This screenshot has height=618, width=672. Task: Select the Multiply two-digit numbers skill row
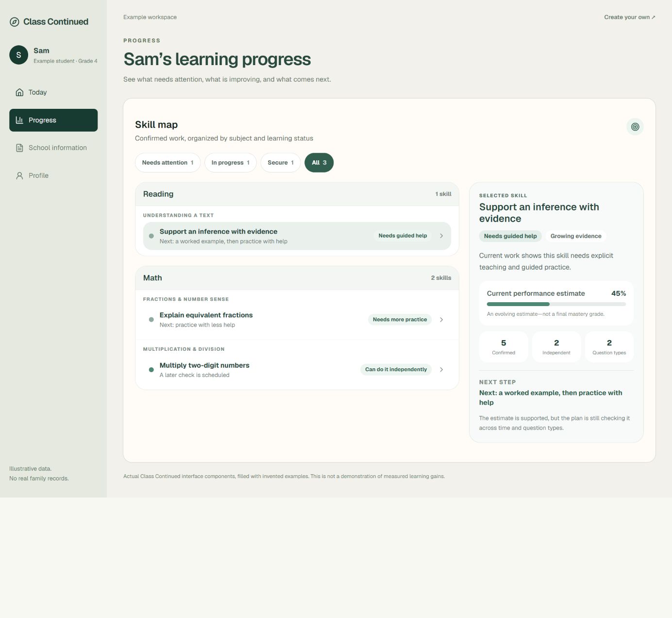[297, 370]
